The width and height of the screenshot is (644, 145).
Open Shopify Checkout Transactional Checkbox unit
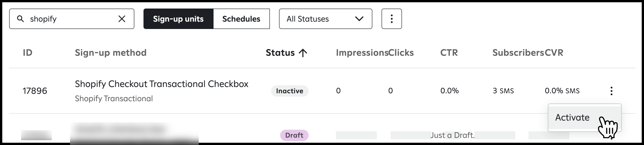(x=161, y=84)
